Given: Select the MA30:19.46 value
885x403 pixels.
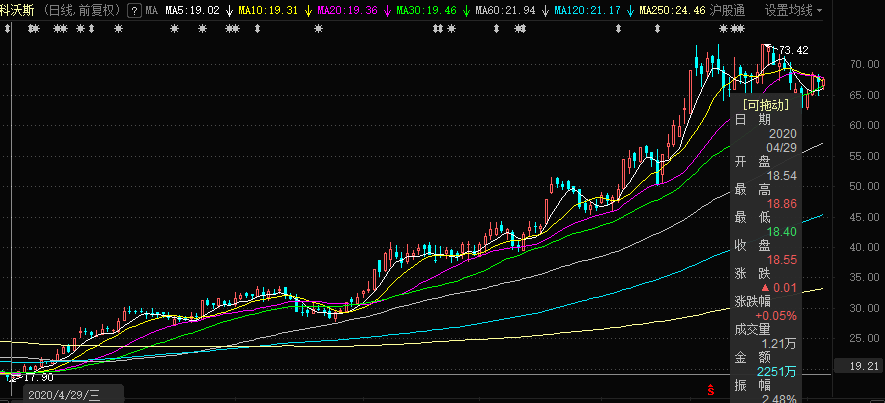Looking at the screenshot, I should tap(426, 10).
